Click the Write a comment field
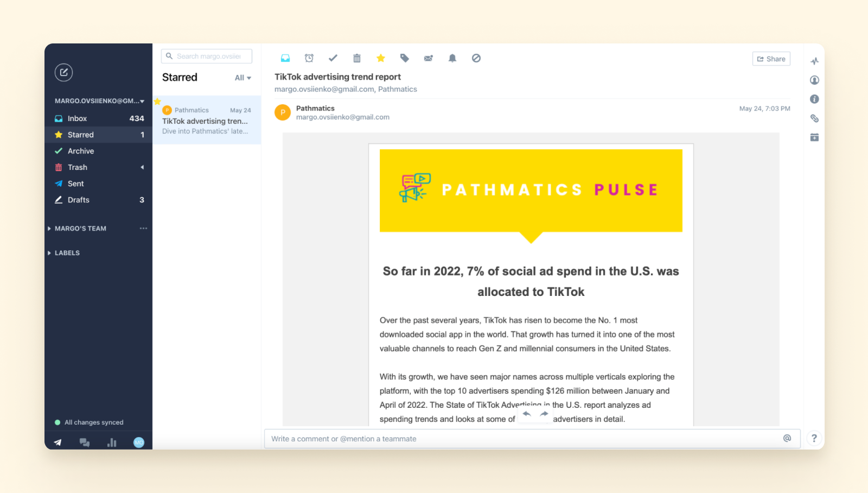Viewport: 868px width, 493px height. coord(532,439)
